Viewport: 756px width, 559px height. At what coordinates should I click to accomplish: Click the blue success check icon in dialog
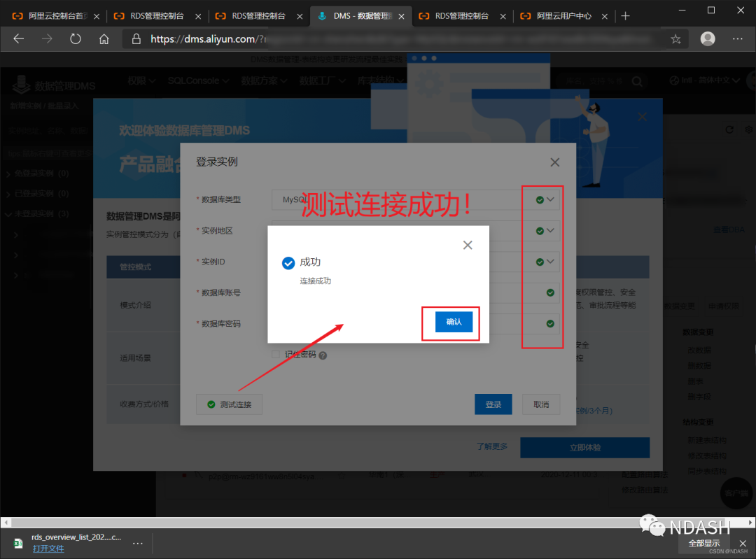click(x=288, y=262)
